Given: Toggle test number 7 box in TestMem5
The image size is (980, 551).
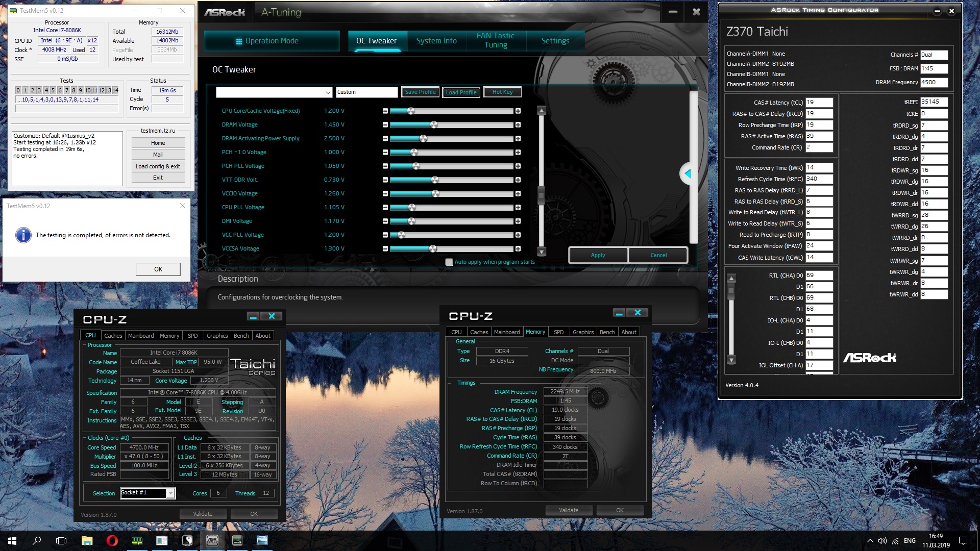Looking at the screenshot, I should pos(66,90).
